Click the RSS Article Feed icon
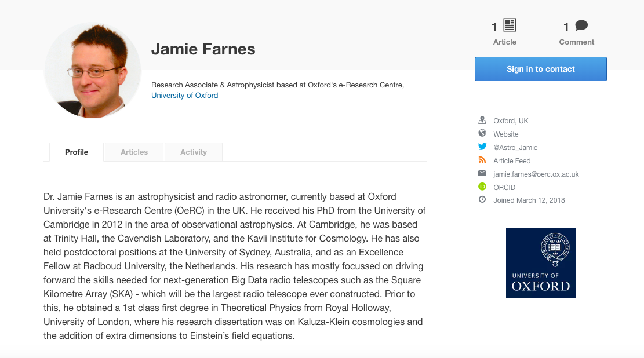The image size is (644, 358). [x=482, y=160]
